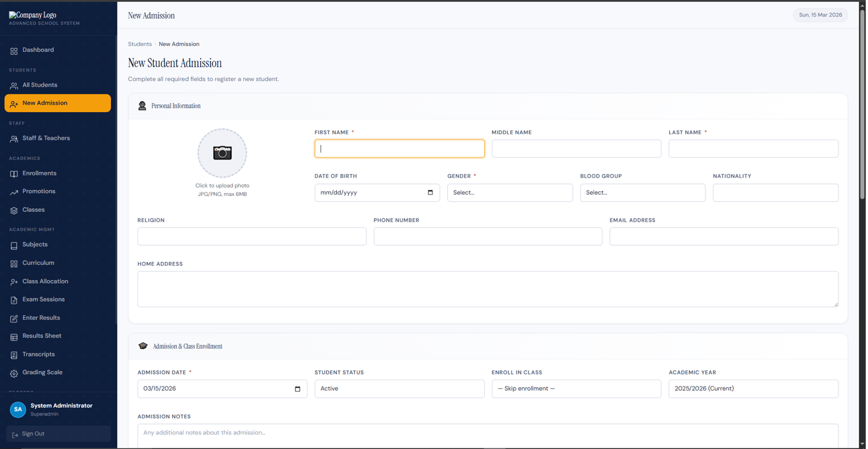868x449 pixels.
Task: Click the Sign Out arrow icon
Action: (x=15, y=435)
